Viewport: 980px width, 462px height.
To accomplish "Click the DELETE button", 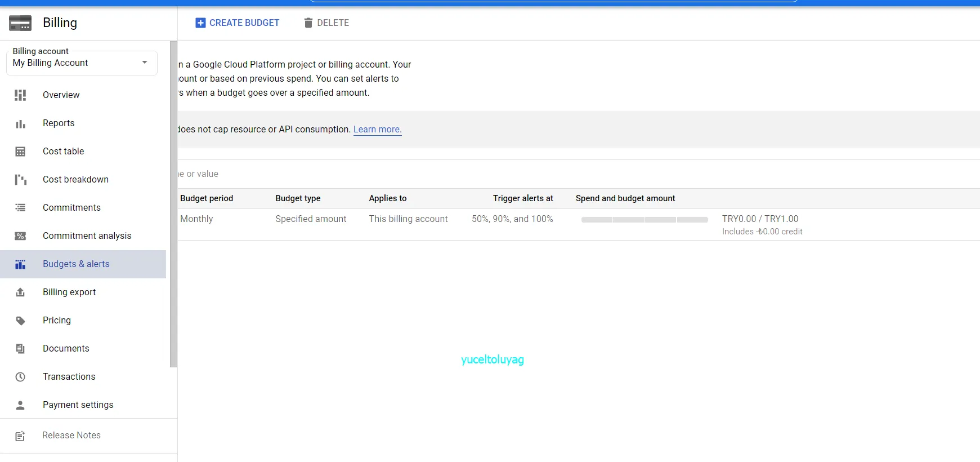I will pos(326,23).
